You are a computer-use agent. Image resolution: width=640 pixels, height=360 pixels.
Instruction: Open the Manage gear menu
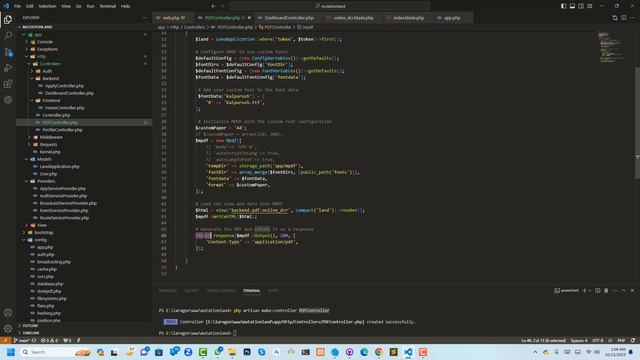tap(8, 329)
